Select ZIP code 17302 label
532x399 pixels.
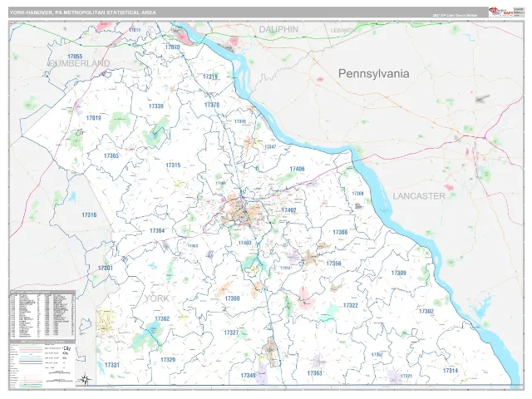coord(426,311)
